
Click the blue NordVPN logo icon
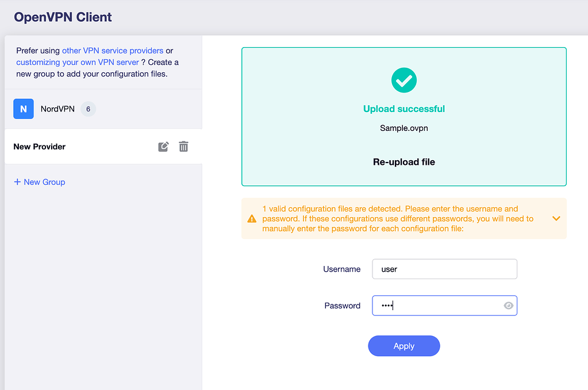(24, 109)
